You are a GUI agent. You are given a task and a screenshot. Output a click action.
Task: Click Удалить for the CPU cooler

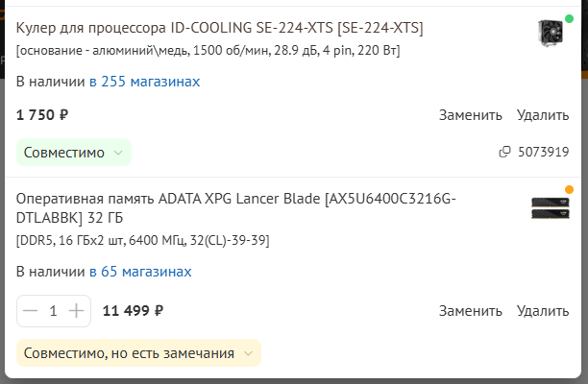point(543,115)
